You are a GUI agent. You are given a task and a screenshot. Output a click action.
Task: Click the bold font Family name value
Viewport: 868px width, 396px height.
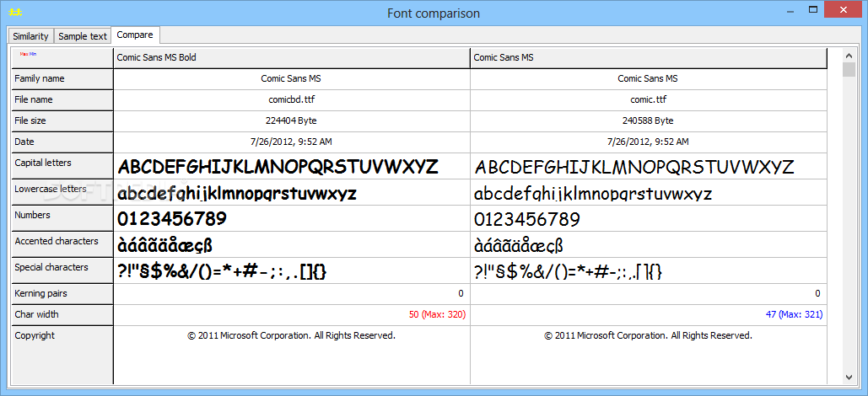(x=291, y=79)
